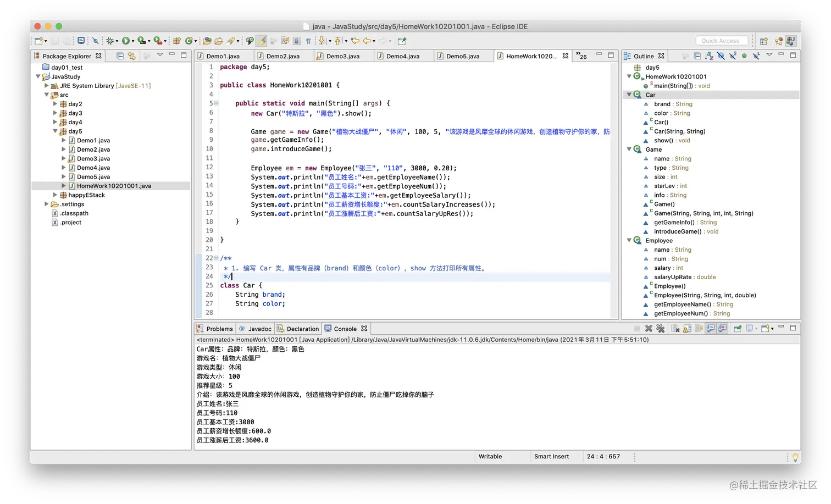Open the Run button dropdown arrow
The width and height of the screenshot is (831, 504).
(x=133, y=41)
